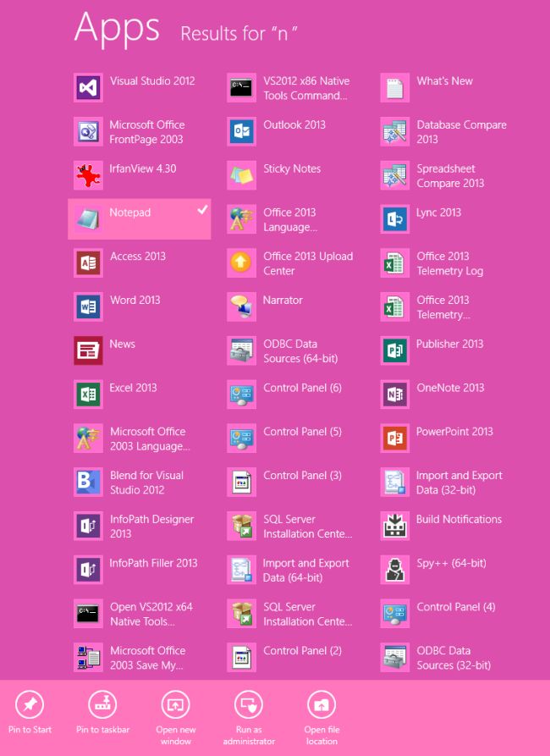Click the Notepad icon
Screen dimensions: 550x756
[88, 219]
